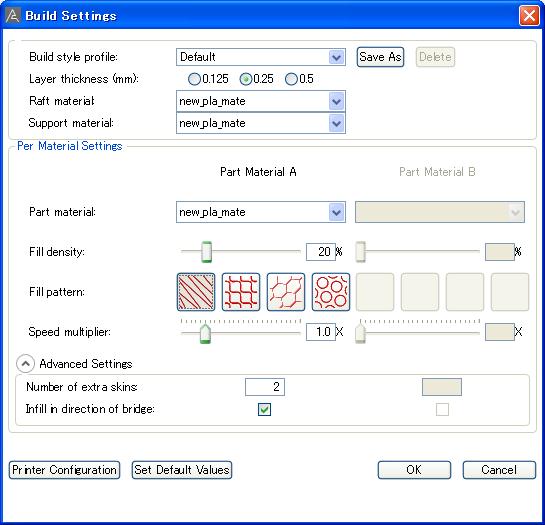Pick the hexagonal honeycomb fill pattern
This screenshot has height=525, width=545.
pyautogui.click(x=286, y=292)
